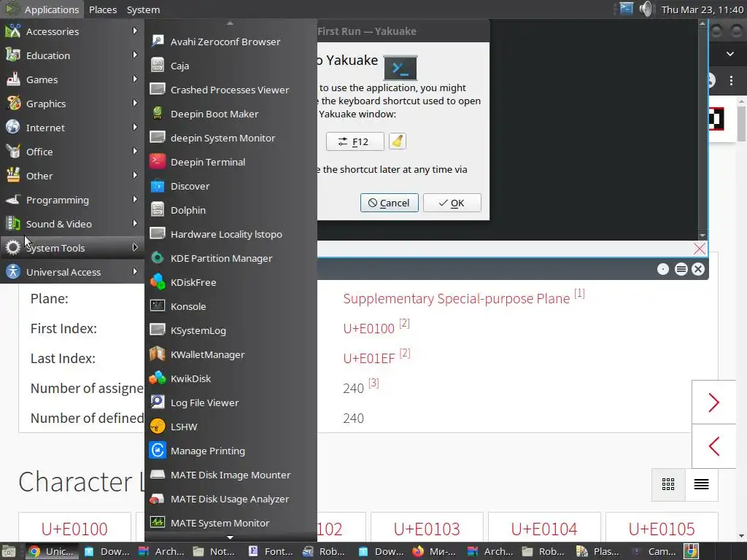Open Log File Viewer icon
The image size is (747, 560).
pyautogui.click(x=158, y=402)
